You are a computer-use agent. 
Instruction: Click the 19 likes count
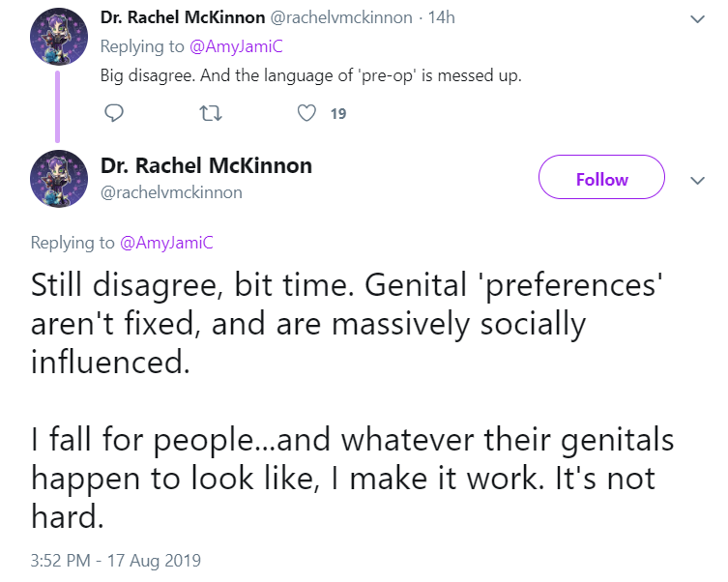[x=338, y=114]
